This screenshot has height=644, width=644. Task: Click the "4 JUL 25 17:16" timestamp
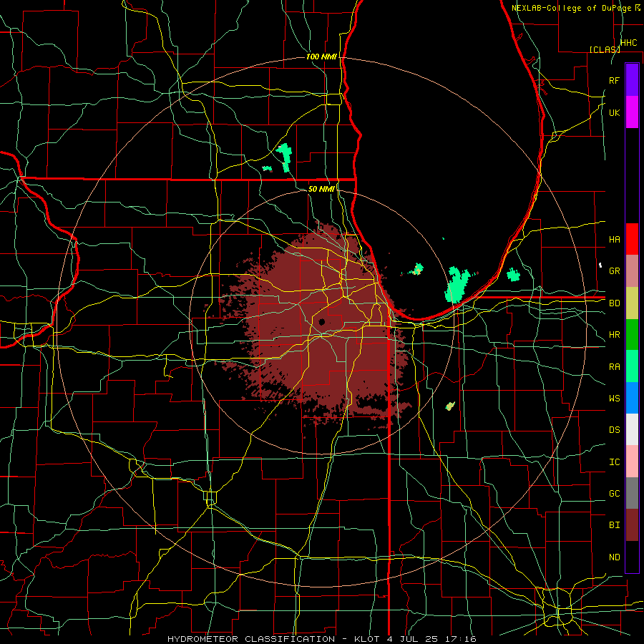tap(431, 639)
